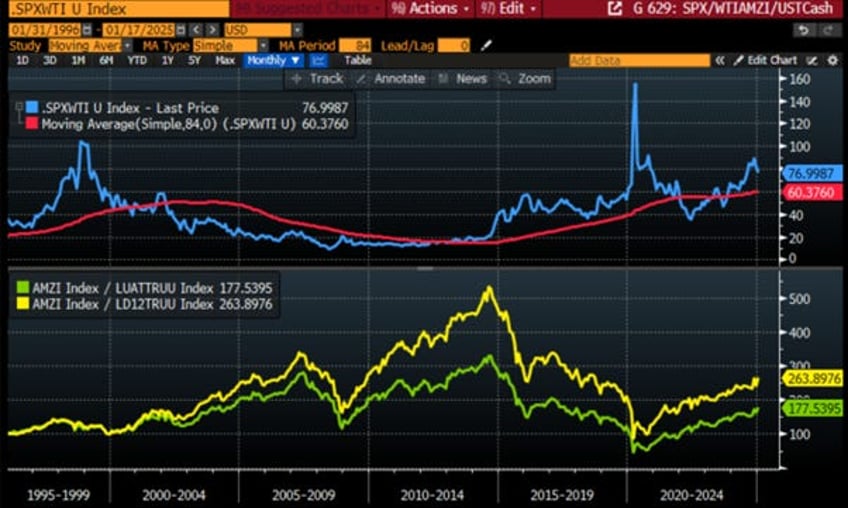Image resolution: width=848 pixels, height=508 pixels.
Task: Click the Track crosshair tool
Action: point(317,79)
